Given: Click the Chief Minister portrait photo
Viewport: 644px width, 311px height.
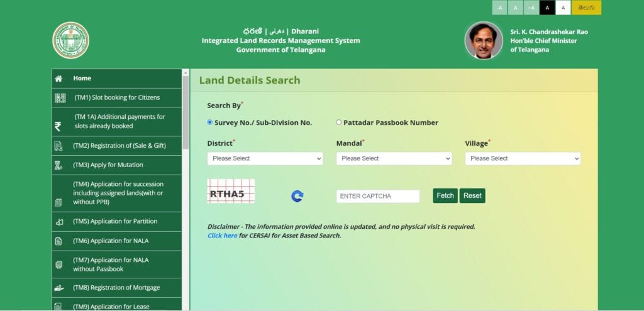Looking at the screenshot, I should pyautogui.click(x=484, y=40).
